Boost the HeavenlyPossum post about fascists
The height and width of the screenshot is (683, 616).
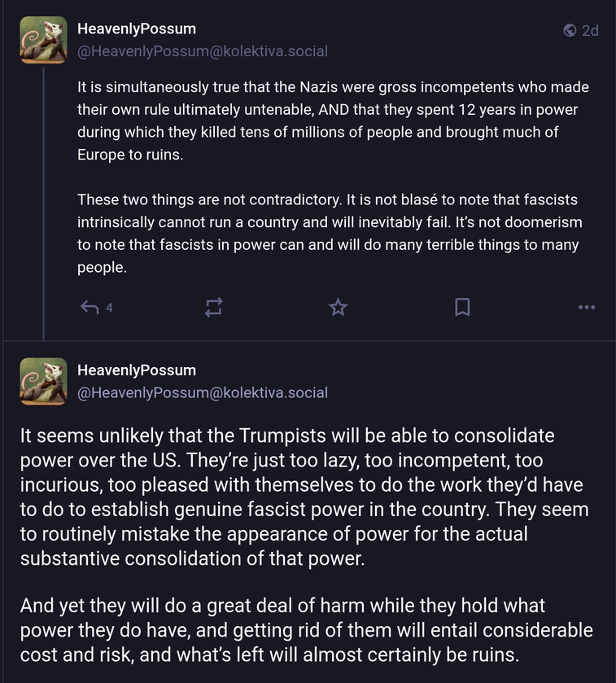click(213, 307)
